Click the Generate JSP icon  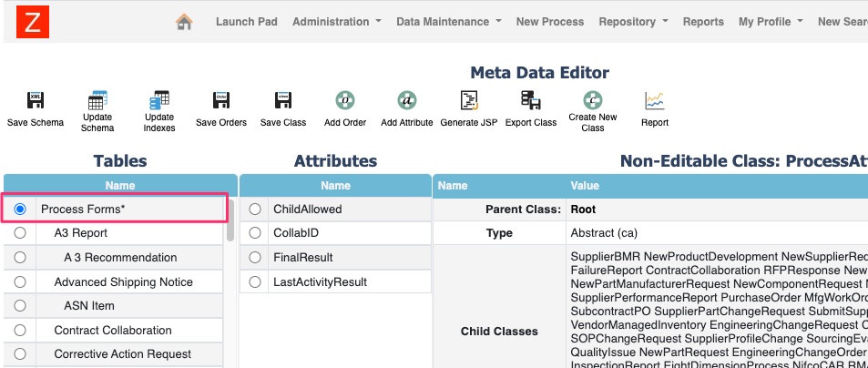[469, 101]
